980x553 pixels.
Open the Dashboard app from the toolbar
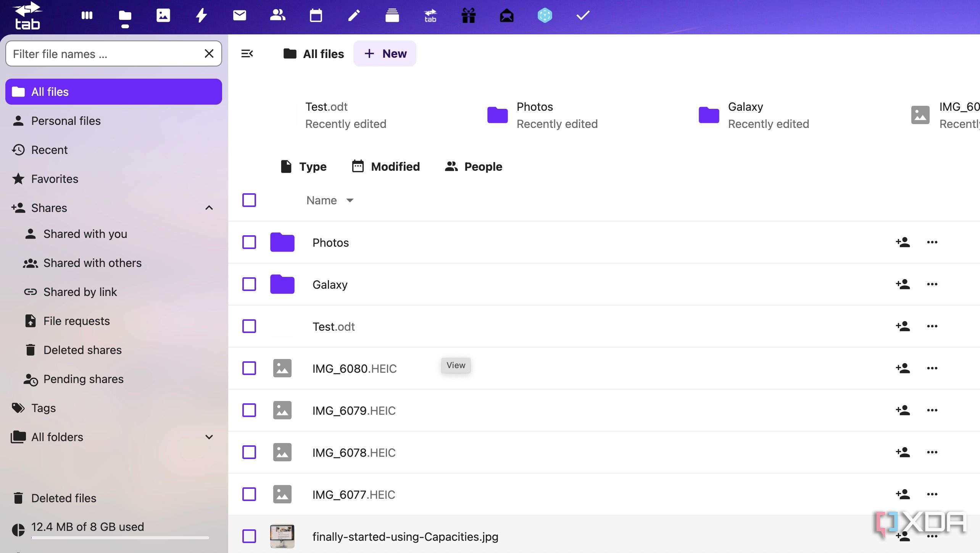[x=87, y=15]
